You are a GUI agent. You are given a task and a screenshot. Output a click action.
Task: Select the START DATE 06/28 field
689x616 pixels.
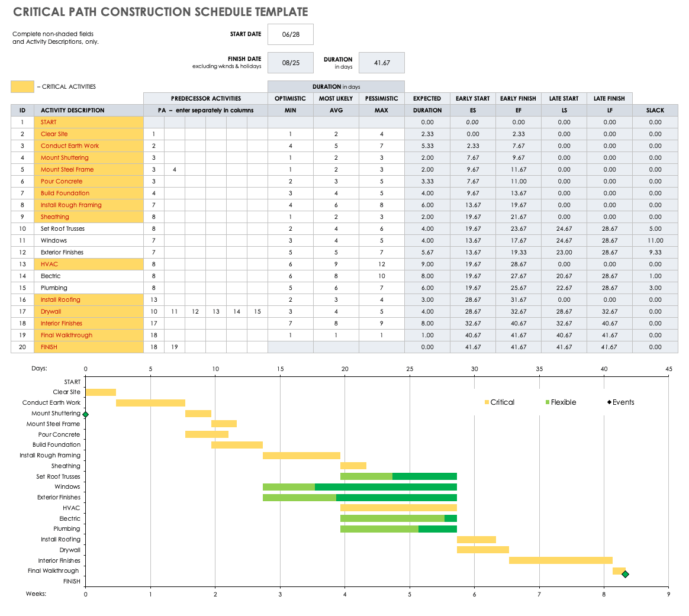pyautogui.click(x=290, y=34)
